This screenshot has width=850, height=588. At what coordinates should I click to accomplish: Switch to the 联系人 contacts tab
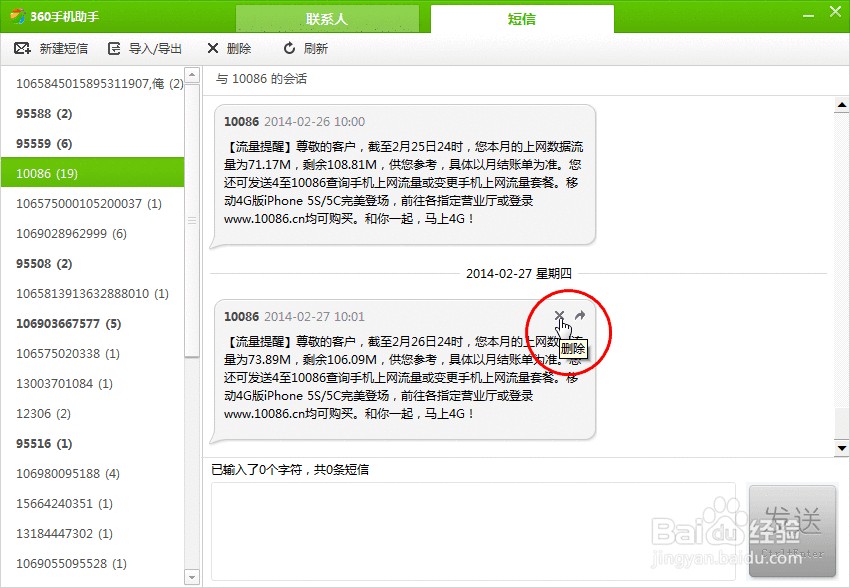pyautogui.click(x=327, y=18)
